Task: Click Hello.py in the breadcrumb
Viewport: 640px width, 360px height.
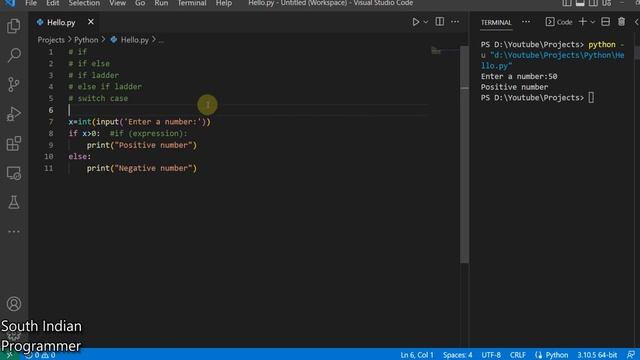Action: 135,40
